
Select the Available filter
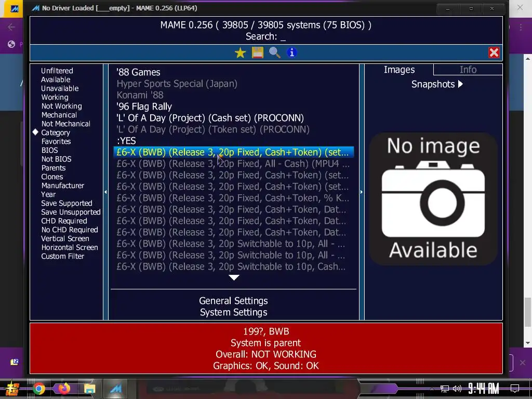[56, 79]
